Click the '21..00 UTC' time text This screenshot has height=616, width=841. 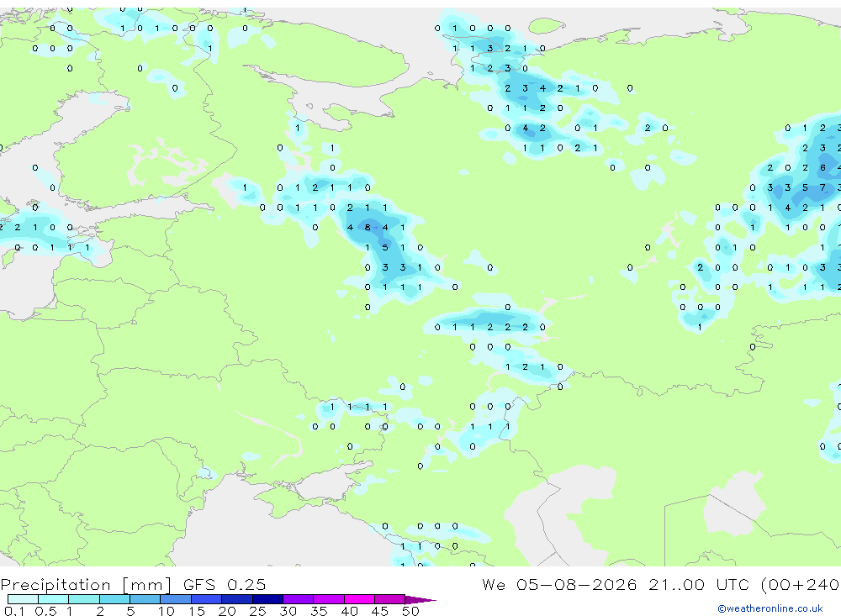(x=701, y=584)
